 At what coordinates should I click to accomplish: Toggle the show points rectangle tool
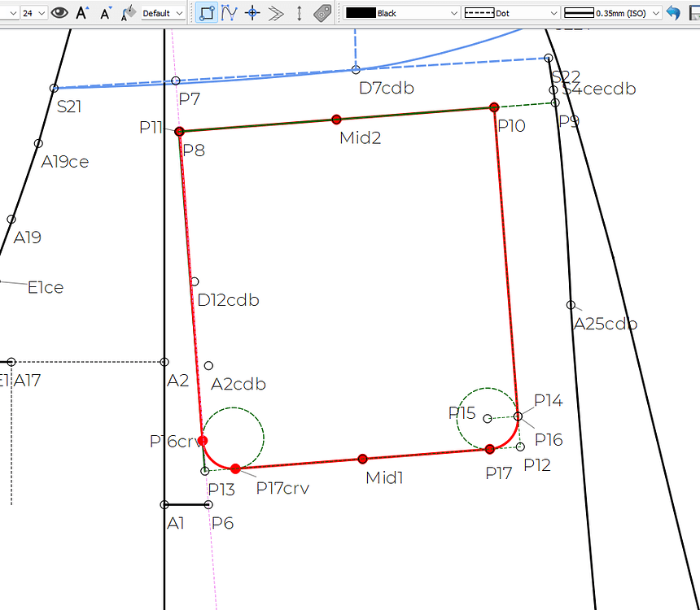(x=207, y=13)
